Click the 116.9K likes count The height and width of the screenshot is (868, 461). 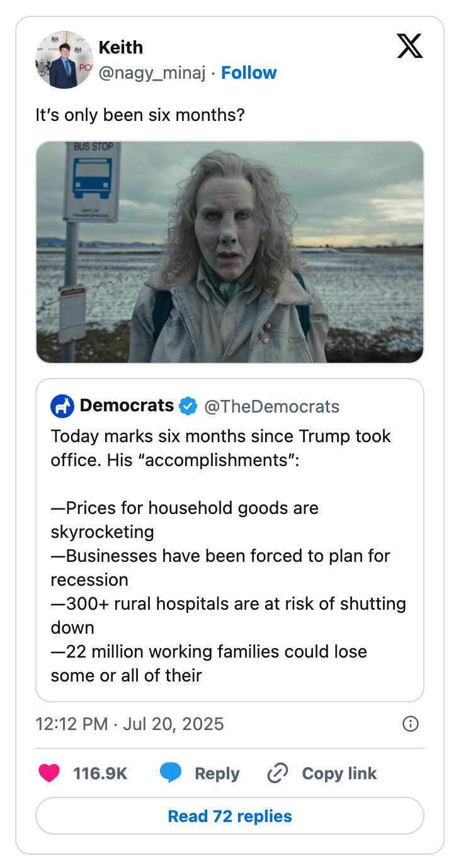click(x=100, y=774)
